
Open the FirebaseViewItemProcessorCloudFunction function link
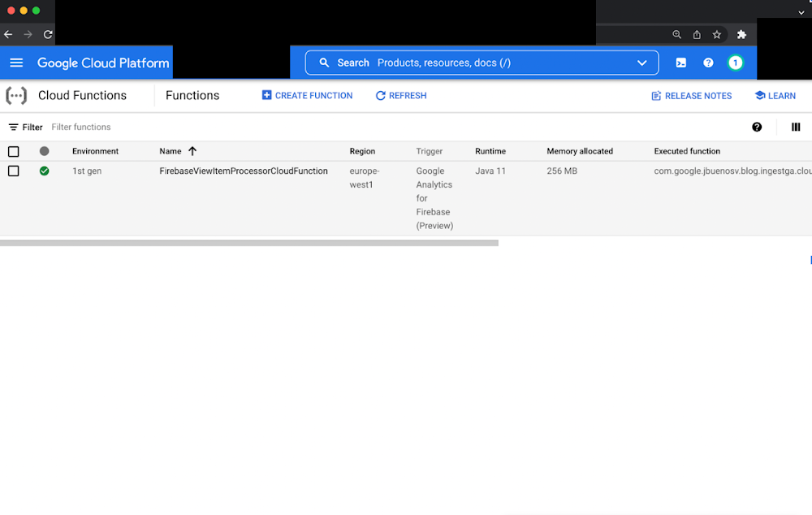[244, 171]
